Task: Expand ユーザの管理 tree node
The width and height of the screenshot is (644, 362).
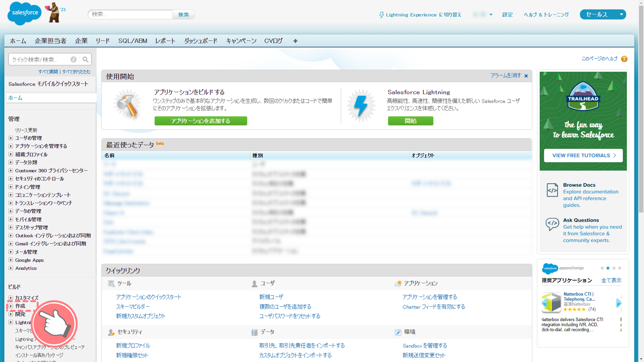Action: [x=11, y=138]
